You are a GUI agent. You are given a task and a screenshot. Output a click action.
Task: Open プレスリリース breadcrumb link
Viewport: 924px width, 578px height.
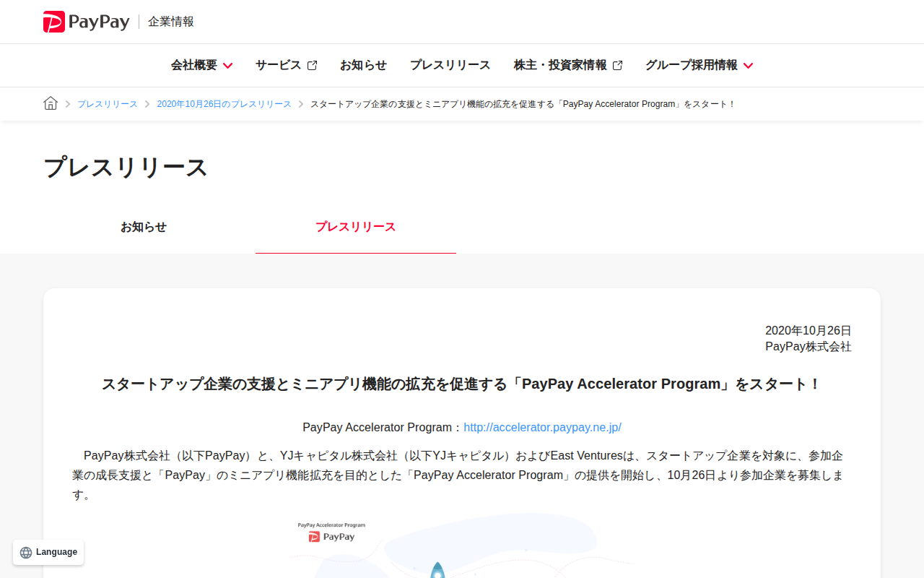tap(108, 104)
